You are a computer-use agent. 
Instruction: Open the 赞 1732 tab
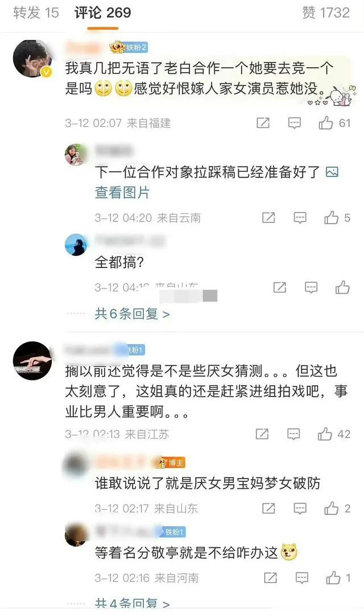pyautogui.click(x=325, y=13)
